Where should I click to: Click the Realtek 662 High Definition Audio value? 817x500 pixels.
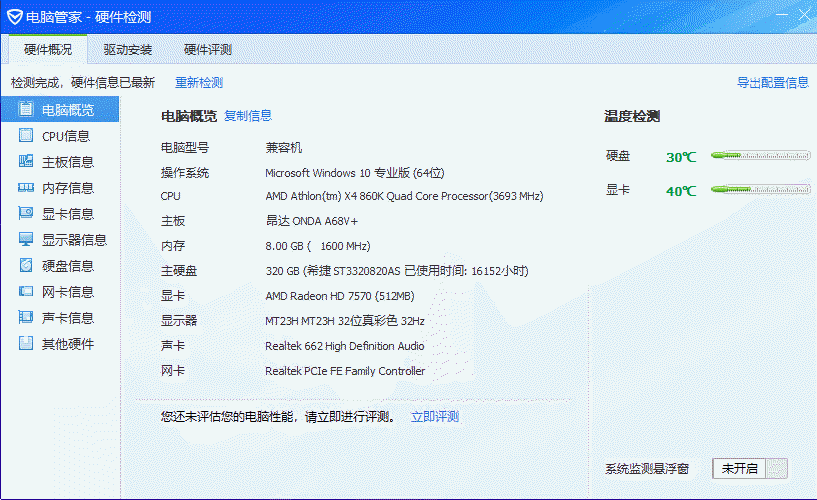click(345, 346)
